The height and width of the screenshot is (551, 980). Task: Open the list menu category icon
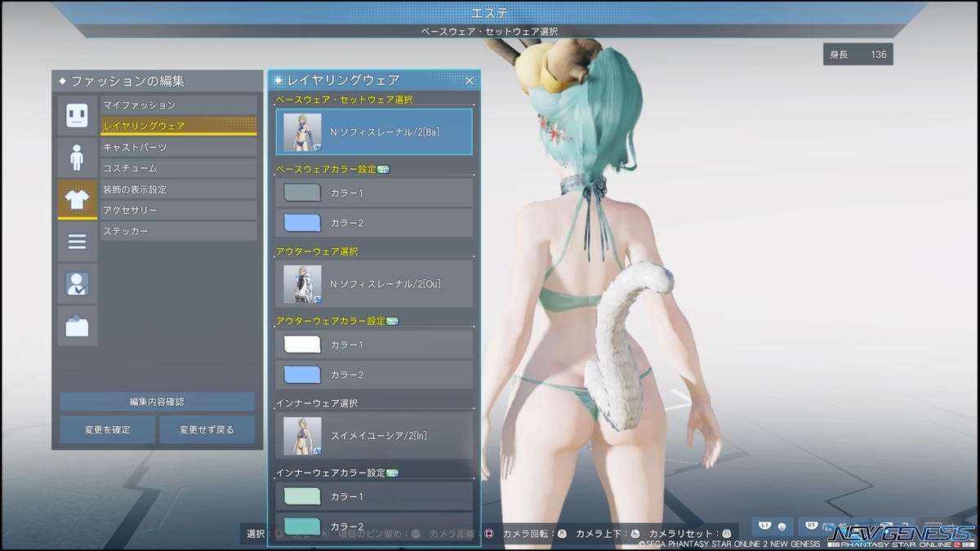[78, 242]
